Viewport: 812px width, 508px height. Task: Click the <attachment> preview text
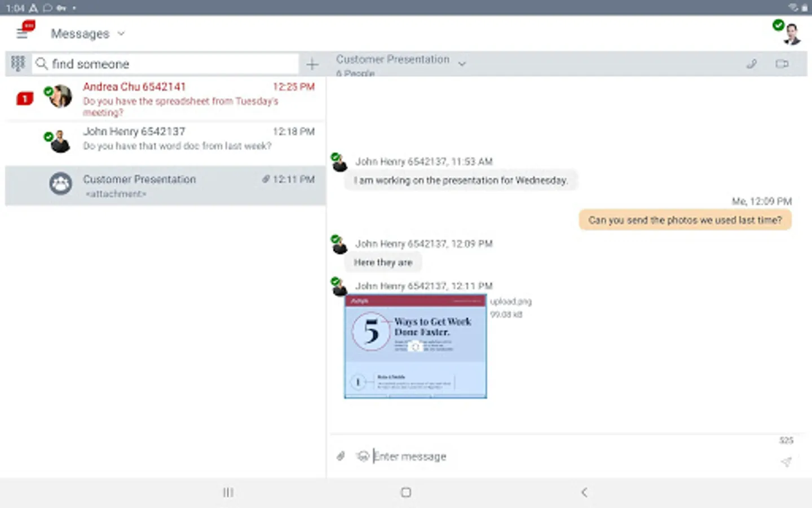point(115,194)
